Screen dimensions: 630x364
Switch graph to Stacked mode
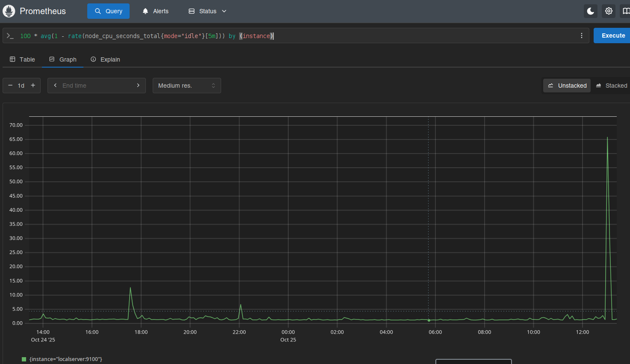click(x=612, y=86)
